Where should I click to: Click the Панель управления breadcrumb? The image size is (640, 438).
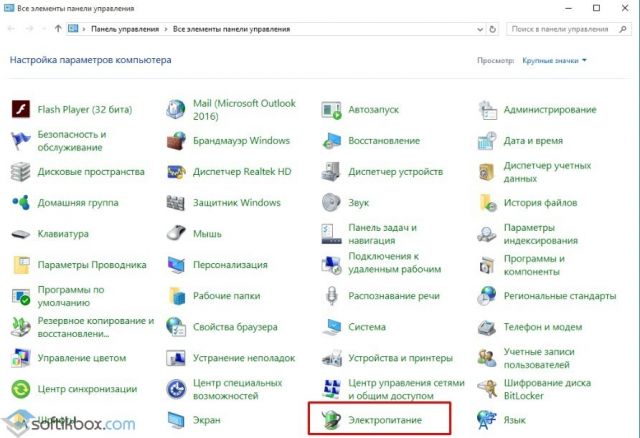(125, 29)
